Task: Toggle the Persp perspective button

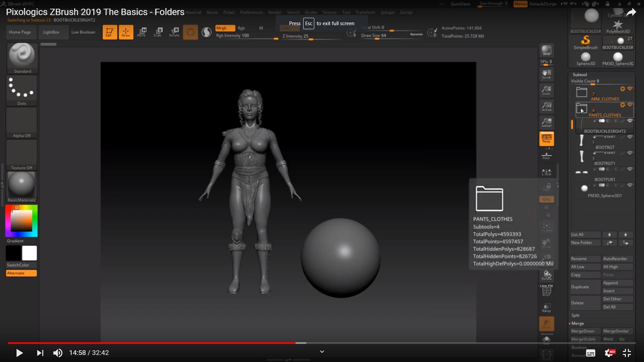Action: (x=546, y=138)
